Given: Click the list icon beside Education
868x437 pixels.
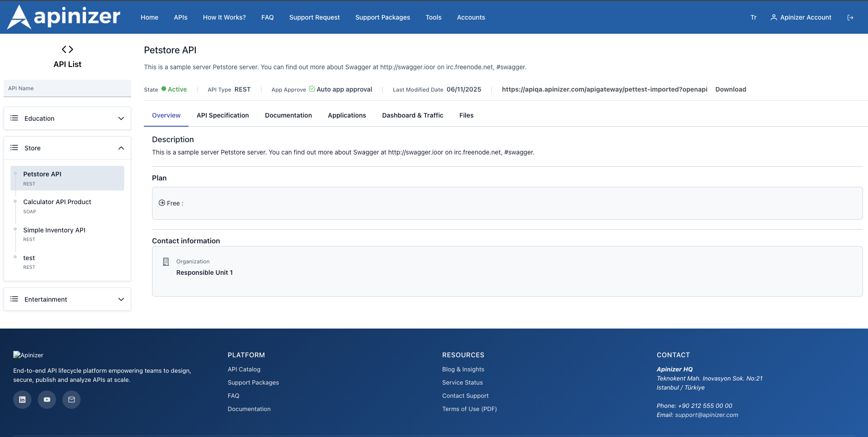Looking at the screenshot, I should point(14,118).
